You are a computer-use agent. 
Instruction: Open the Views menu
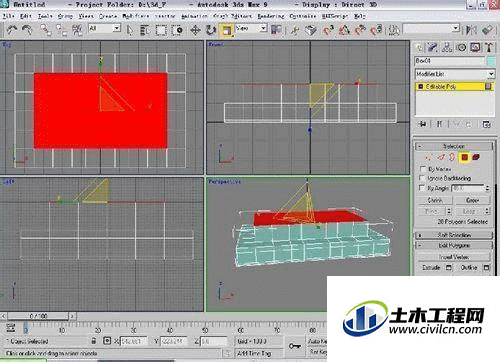[x=86, y=16]
